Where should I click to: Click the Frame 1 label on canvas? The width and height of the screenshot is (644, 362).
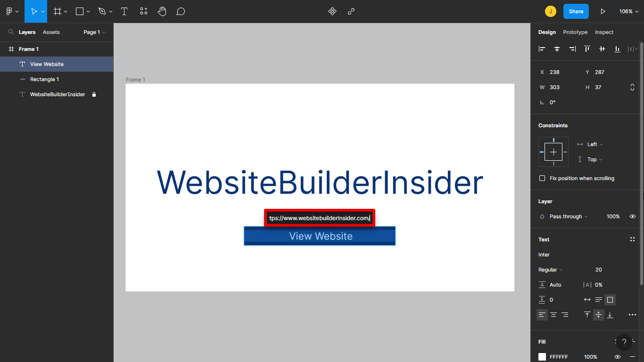point(135,80)
